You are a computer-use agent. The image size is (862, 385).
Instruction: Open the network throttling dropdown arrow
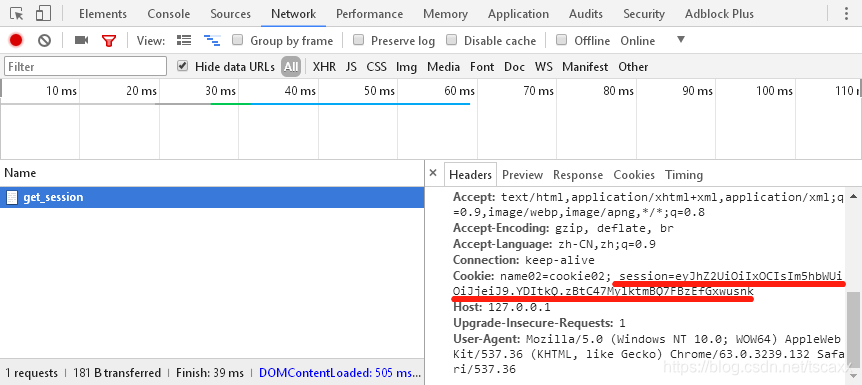[681, 40]
